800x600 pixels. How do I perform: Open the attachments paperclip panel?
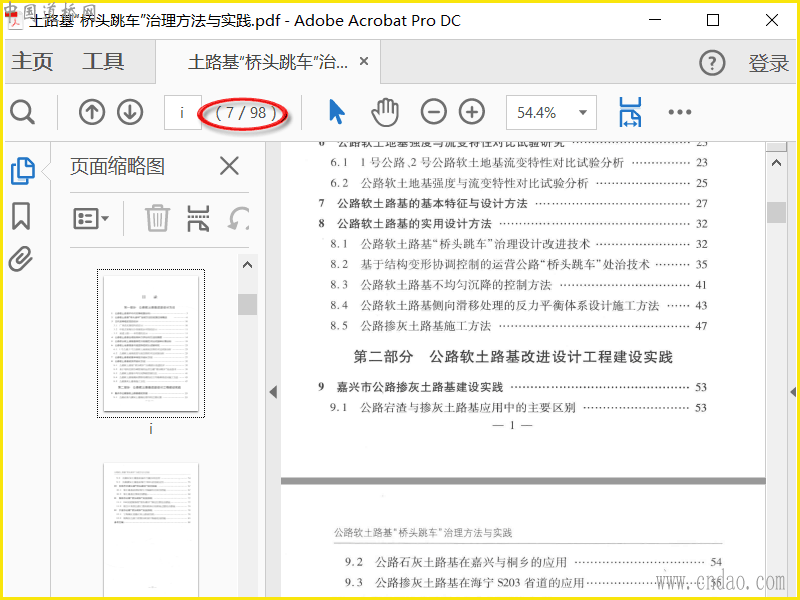click(21, 259)
